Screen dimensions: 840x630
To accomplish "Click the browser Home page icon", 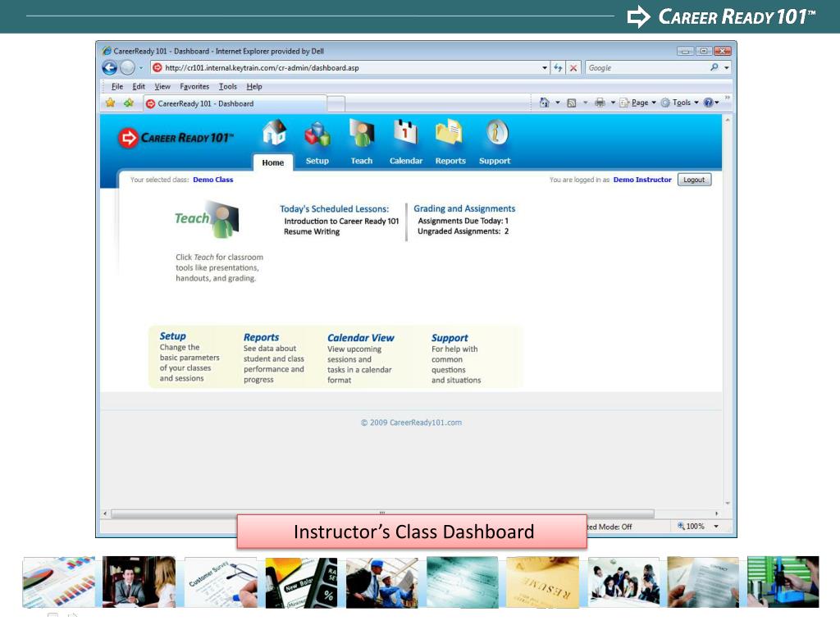I will tap(545, 103).
